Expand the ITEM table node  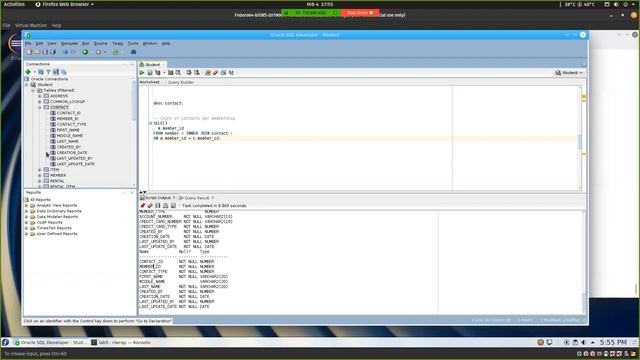(40, 169)
